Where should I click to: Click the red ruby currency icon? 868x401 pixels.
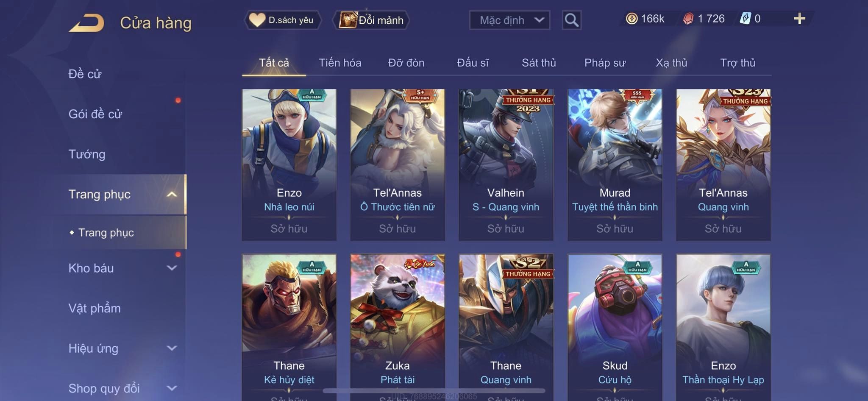(688, 19)
